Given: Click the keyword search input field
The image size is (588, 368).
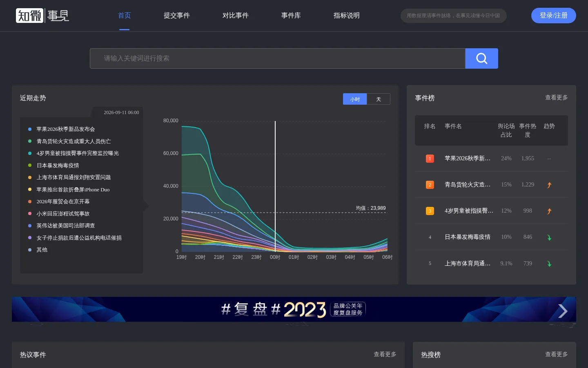Looking at the screenshot, I should 278,58.
